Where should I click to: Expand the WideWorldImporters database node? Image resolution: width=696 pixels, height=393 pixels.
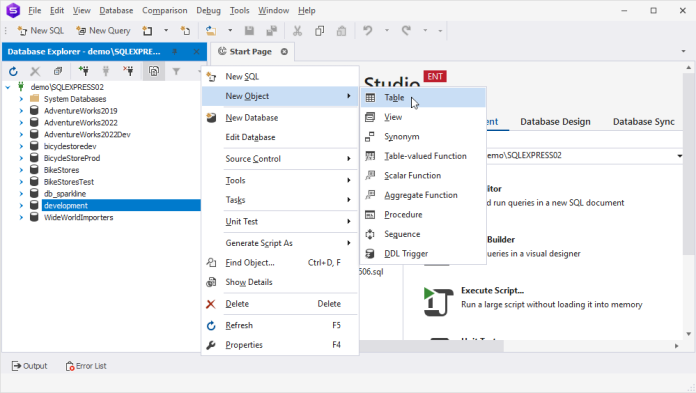click(x=21, y=218)
